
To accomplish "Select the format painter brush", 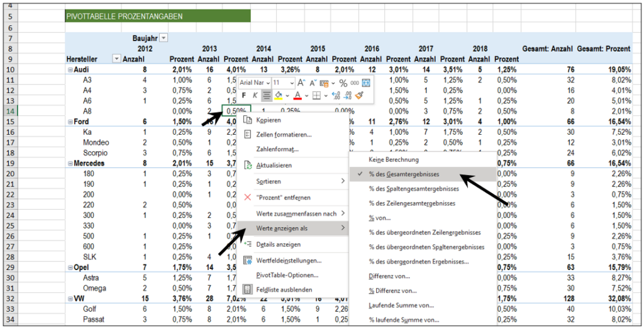I will (x=359, y=96).
